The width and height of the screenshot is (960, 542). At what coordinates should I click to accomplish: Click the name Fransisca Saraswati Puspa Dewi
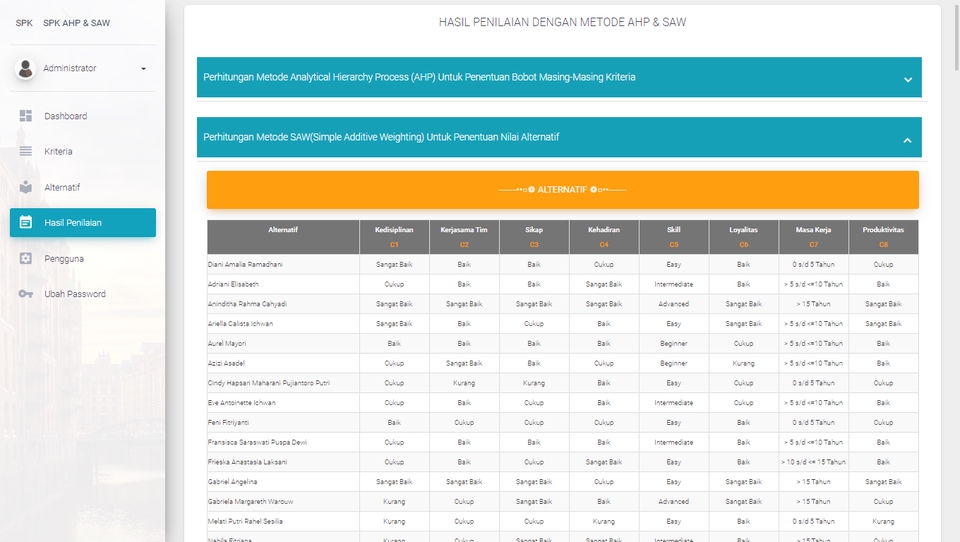pos(257,442)
